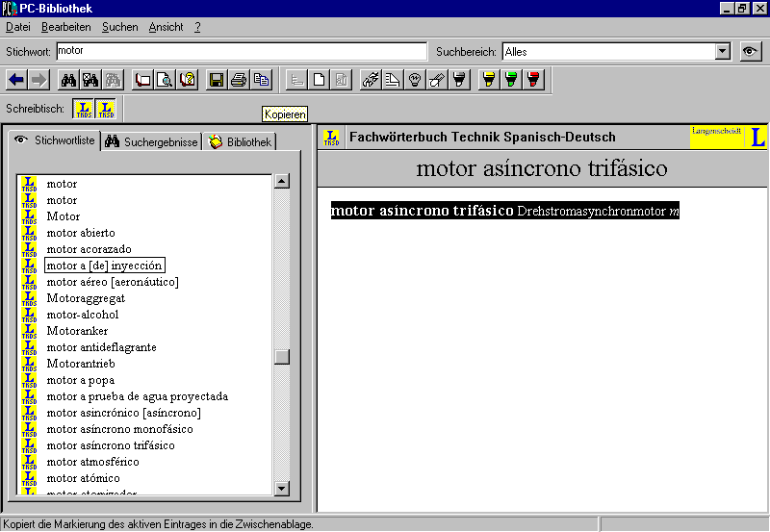Click the binoculars search icon

click(68, 80)
